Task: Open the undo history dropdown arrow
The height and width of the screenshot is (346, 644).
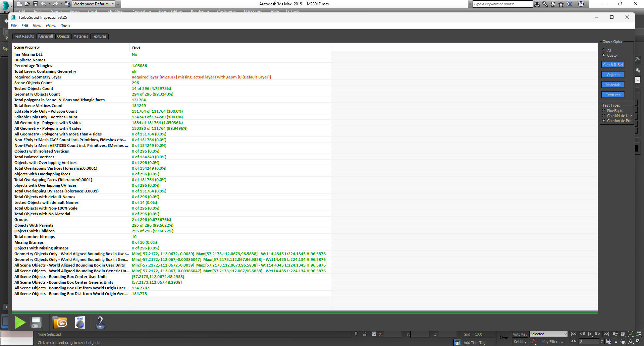Action: point(49,4)
